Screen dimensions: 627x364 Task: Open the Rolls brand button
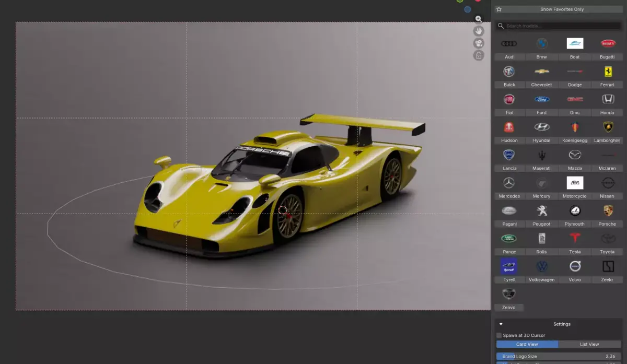tap(542, 252)
